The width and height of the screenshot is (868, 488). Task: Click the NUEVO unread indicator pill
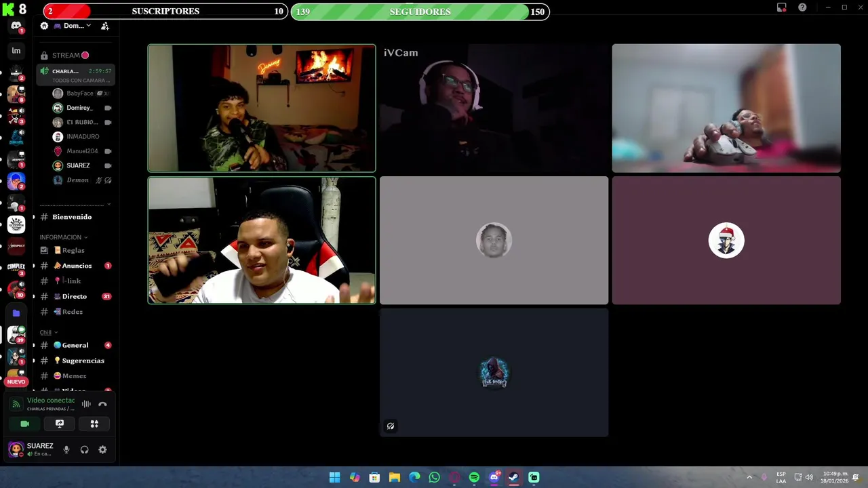(16, 382)
